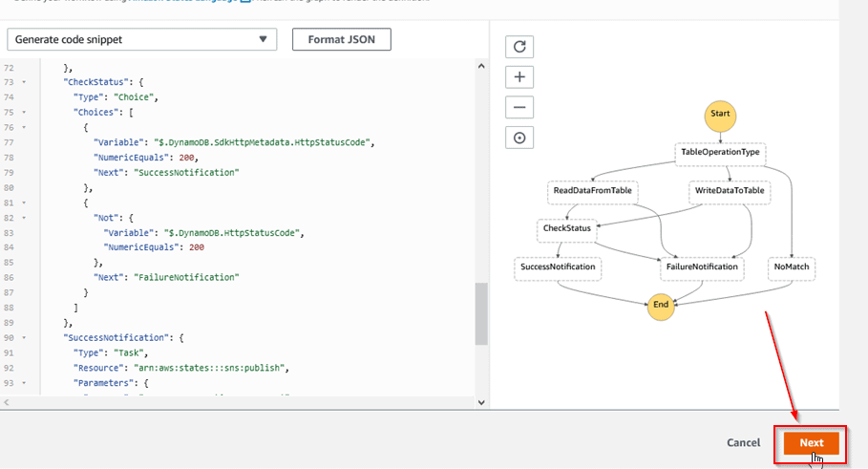Image resolution: width=868 pixels, height=469 pixels.
Task: Zoom out of the workflow graph
Action: click(x=519, y=107)
